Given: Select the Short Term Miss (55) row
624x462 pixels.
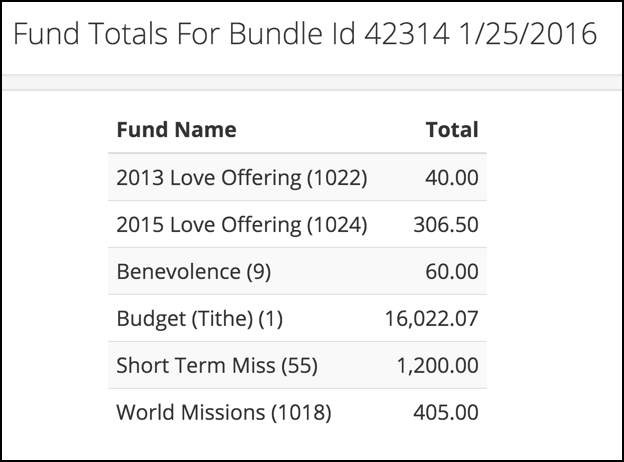Looking at the screenshot, I should pyautogui.click(x=297, y=365).
